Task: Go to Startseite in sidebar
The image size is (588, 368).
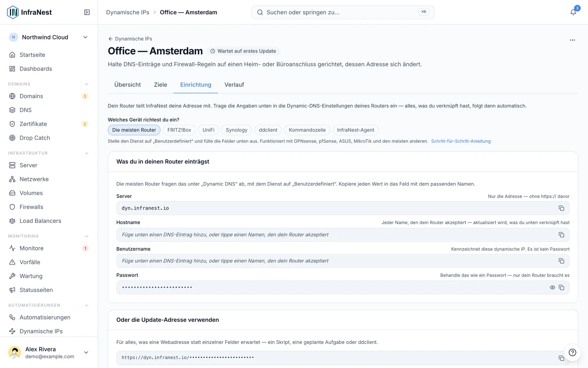Action: pos(49,55)
